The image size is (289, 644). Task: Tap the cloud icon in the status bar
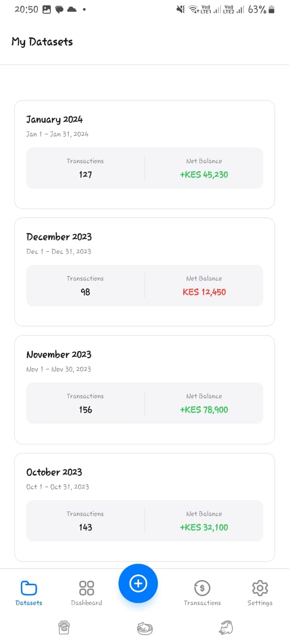coord(71,8)
